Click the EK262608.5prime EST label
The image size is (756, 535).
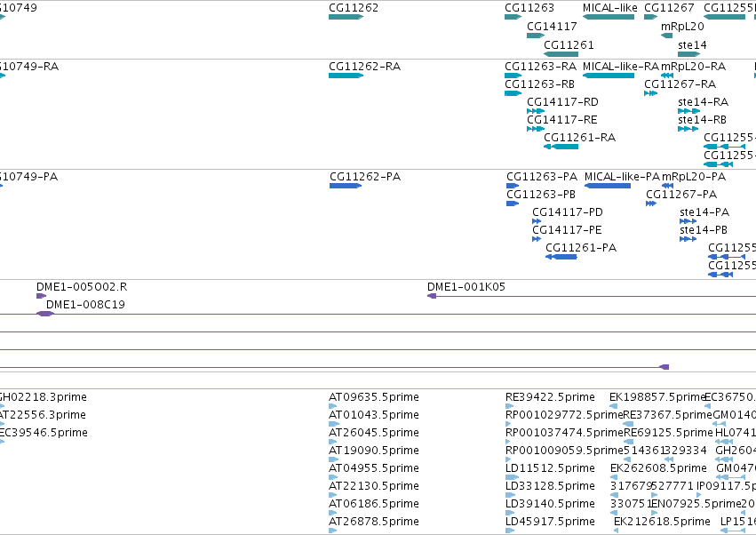[x=658, y=468]
